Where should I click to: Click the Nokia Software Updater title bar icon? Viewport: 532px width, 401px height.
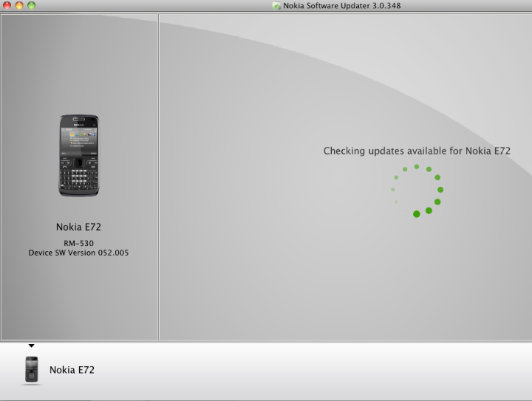pyautogui.click(x=276, y=6)
